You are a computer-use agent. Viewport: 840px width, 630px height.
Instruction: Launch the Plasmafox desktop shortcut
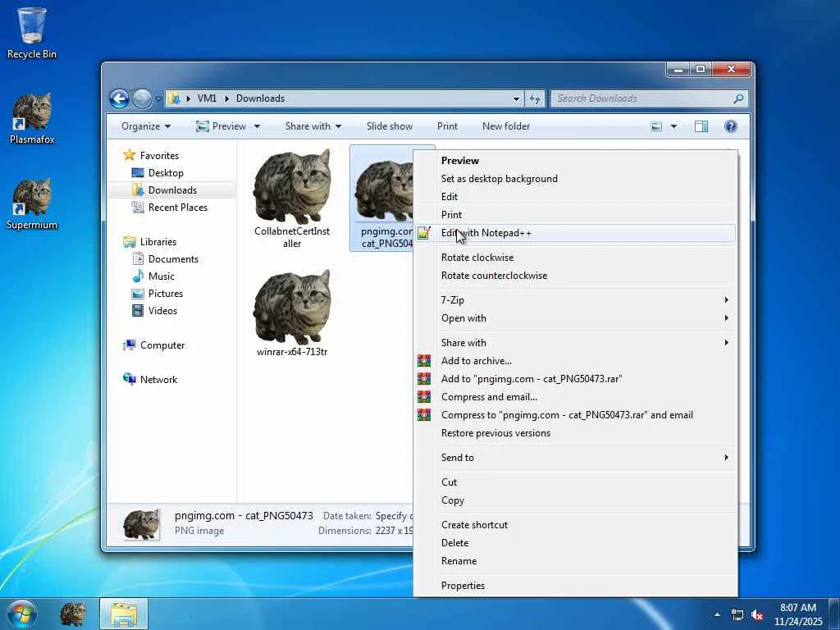pos(32,118)
